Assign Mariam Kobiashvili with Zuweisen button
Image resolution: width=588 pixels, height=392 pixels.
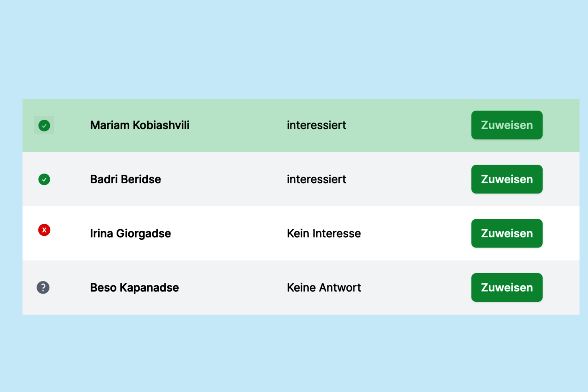(507, 125)
